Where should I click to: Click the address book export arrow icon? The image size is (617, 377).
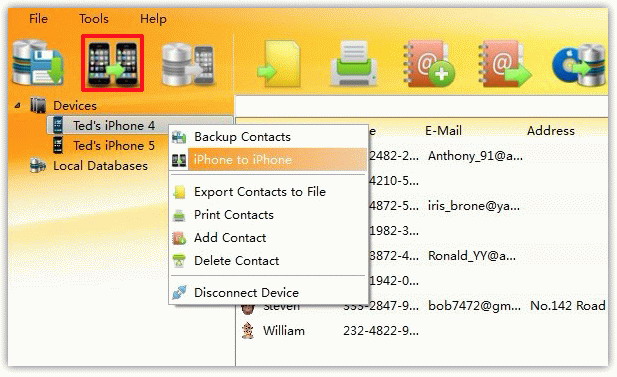point(504,64)
